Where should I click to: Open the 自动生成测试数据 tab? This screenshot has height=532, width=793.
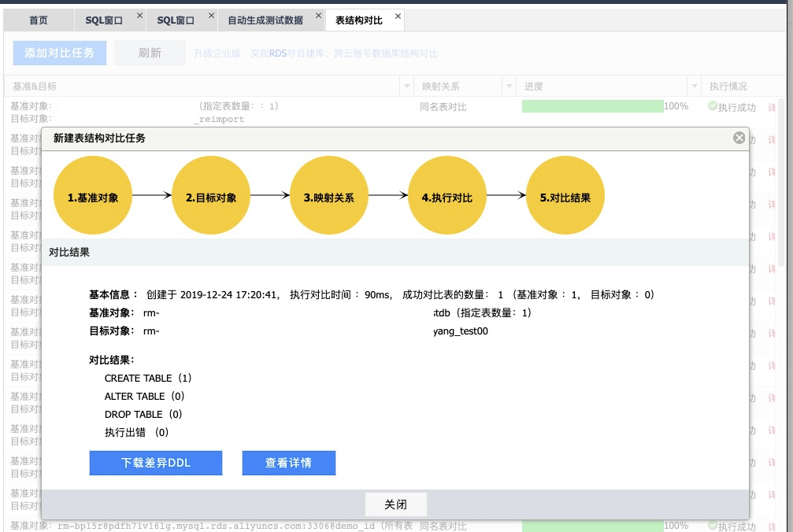265,20
